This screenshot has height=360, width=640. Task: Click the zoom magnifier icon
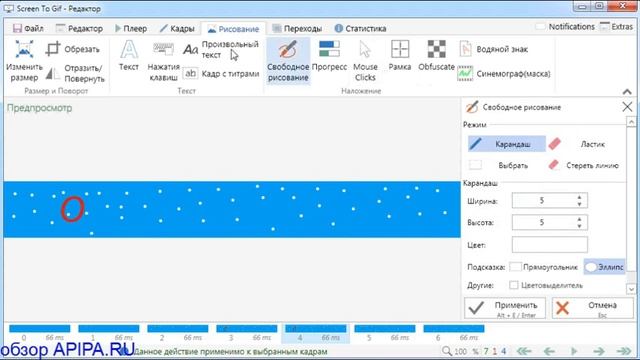click(x=447, y=351)
